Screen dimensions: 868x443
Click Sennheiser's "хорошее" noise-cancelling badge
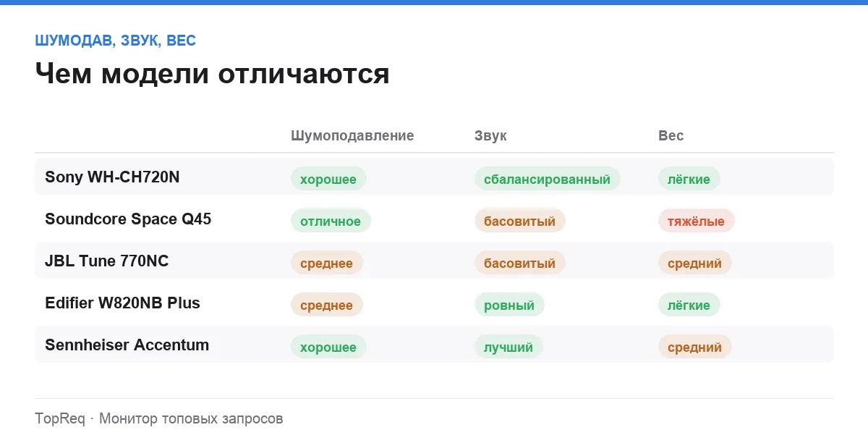point(328,347)
